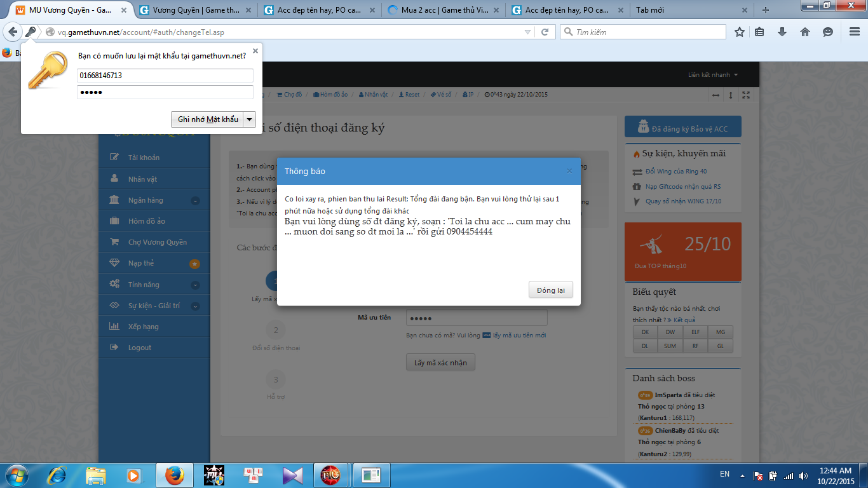Expand the Ghi nhớ Mật khẩu dropdown arrow
This screenshot has height=488, width=868.
click(250, 119)
